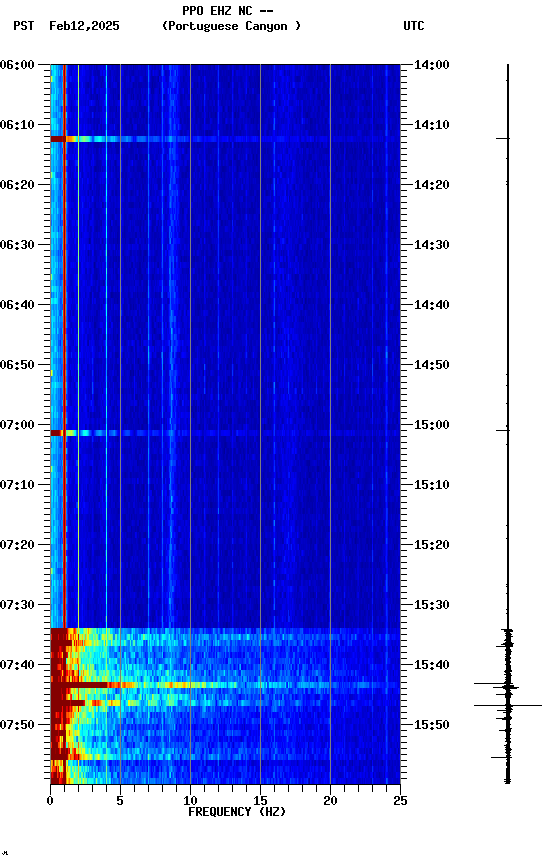
Task: Click the cyan 4 Hz vertical spectral line
Action: click(106, 346)
